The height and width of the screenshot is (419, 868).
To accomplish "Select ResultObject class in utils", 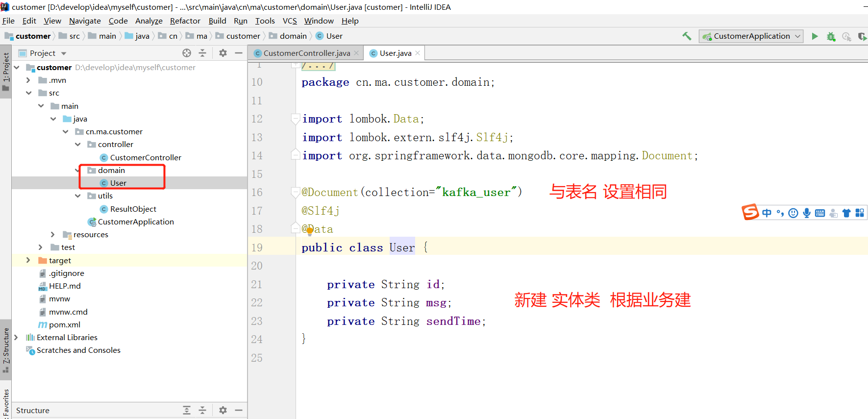I will 128,209.
